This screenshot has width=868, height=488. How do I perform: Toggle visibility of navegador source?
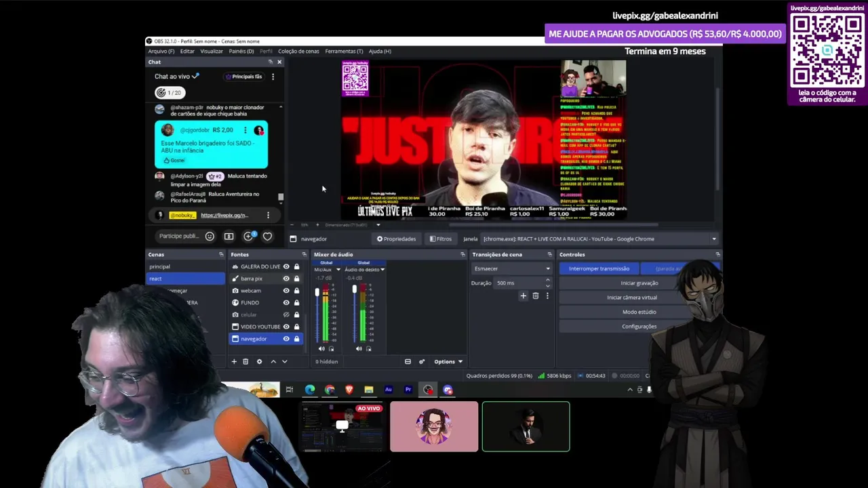[286, 339]
